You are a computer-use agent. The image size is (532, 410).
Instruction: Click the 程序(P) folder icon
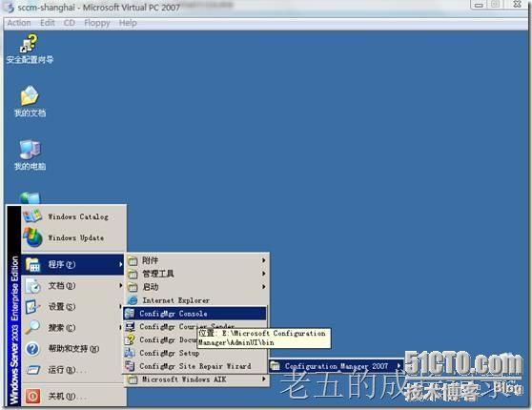tap(33, 264)
